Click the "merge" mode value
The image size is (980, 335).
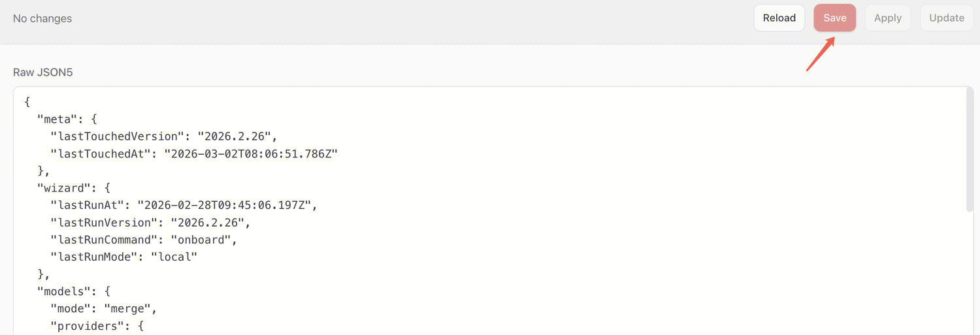coord(130,308)
